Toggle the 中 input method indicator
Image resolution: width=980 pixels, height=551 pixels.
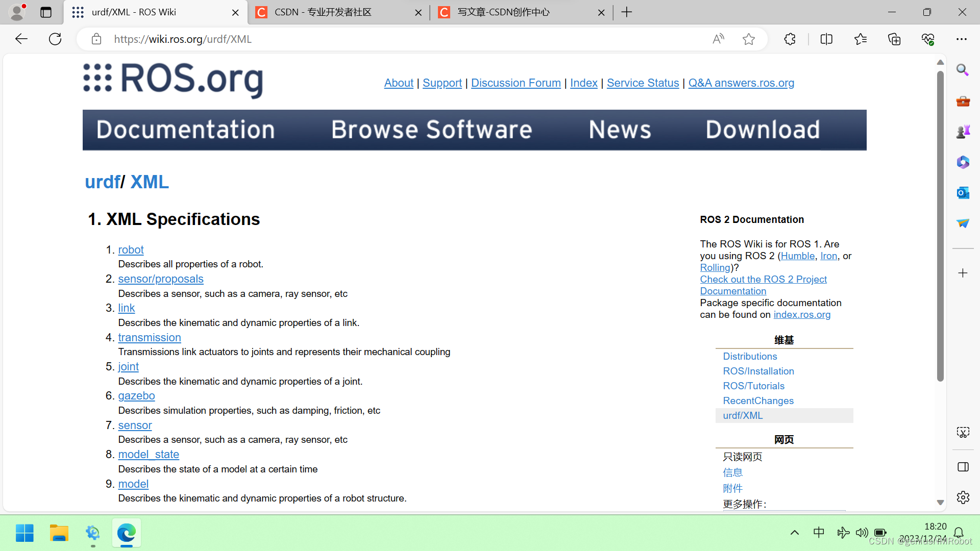pyautogui.click(x=819, y=532)
